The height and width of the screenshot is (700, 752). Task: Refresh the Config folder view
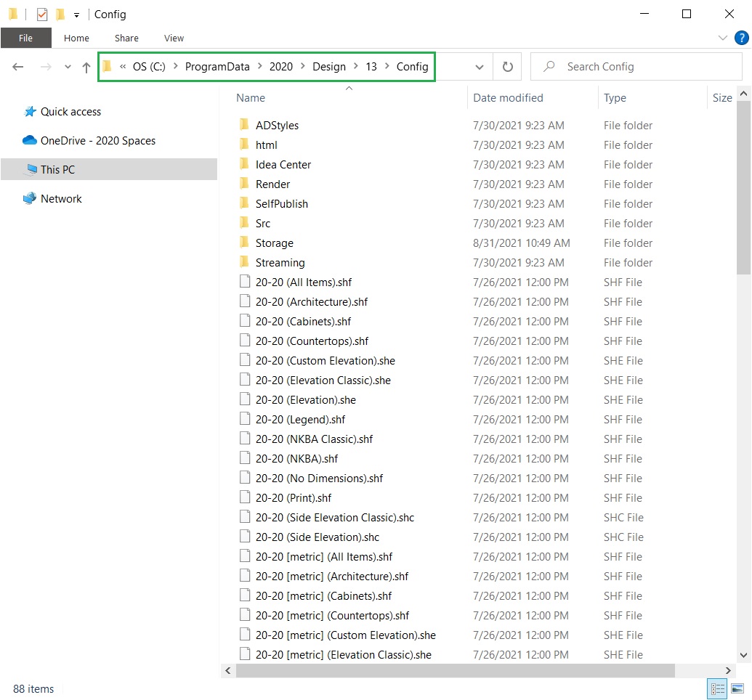(x=507, y=67)
